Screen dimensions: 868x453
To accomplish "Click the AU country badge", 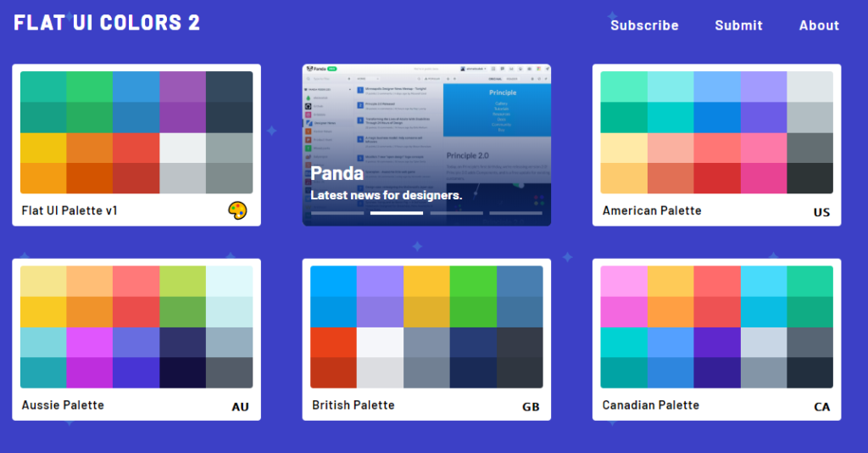I will (x=240, y=406).
